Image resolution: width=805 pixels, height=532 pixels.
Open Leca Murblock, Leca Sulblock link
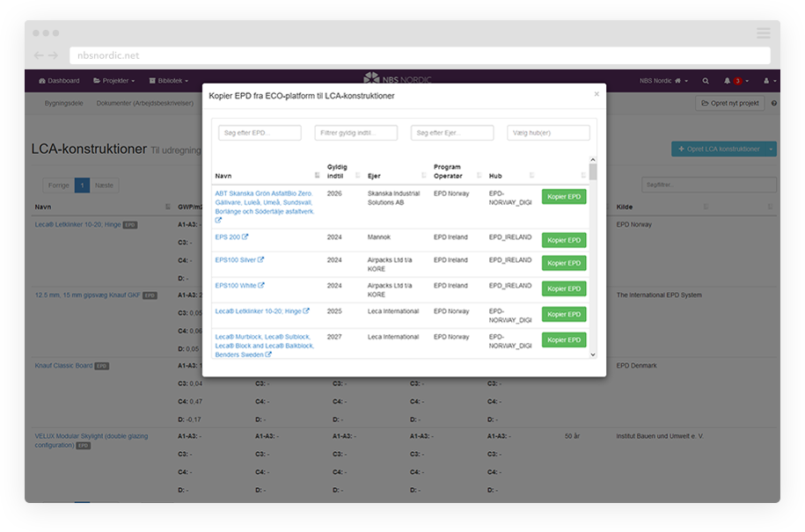click(x=265, y=346)
